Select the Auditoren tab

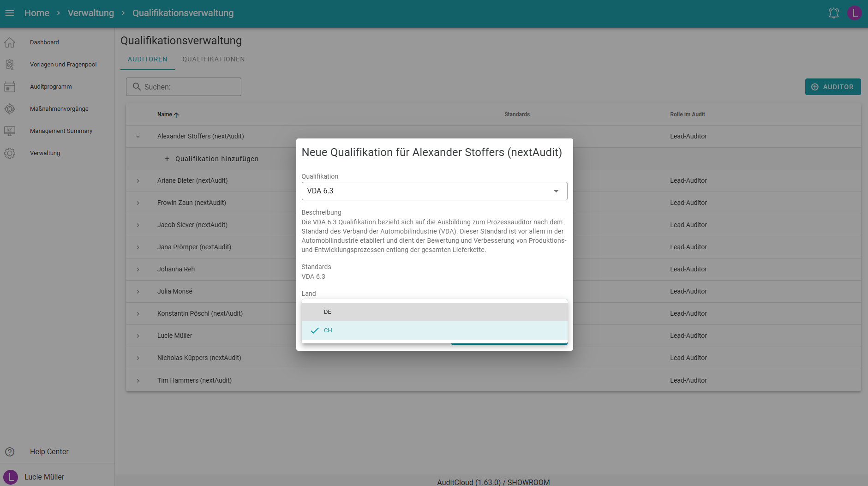(147, 59)
